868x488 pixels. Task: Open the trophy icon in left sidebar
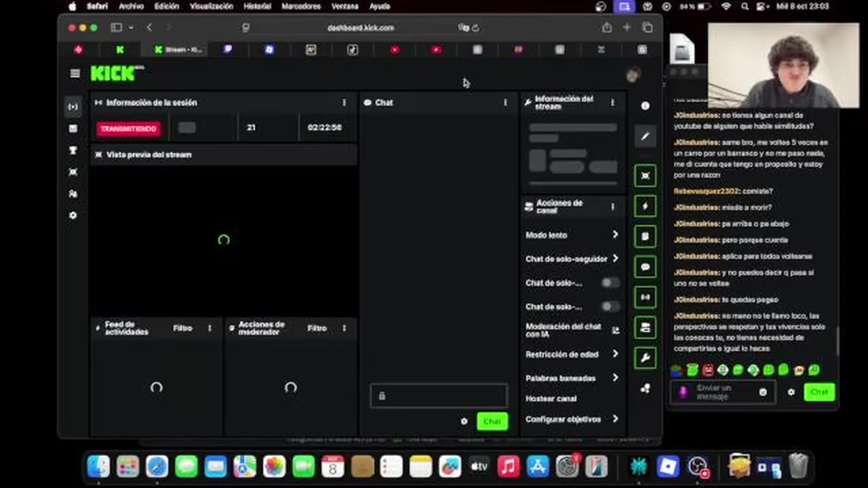(x=73, y=150)
